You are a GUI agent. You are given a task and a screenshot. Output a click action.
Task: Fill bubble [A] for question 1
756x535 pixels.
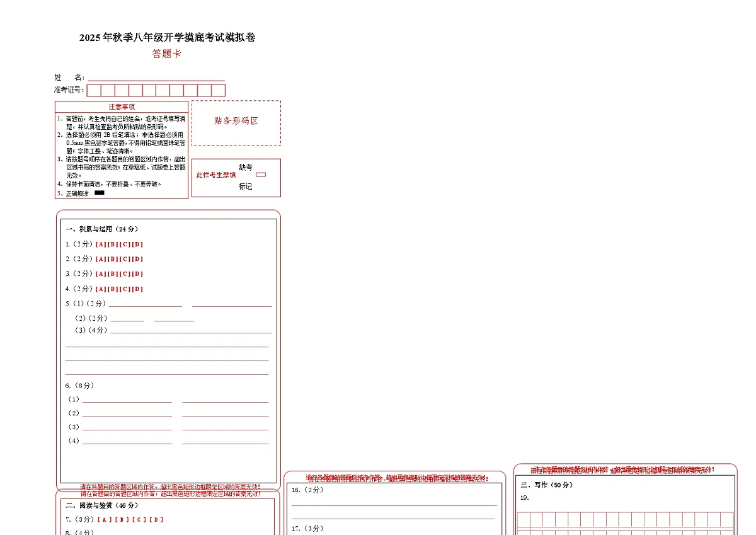(101, 244)
